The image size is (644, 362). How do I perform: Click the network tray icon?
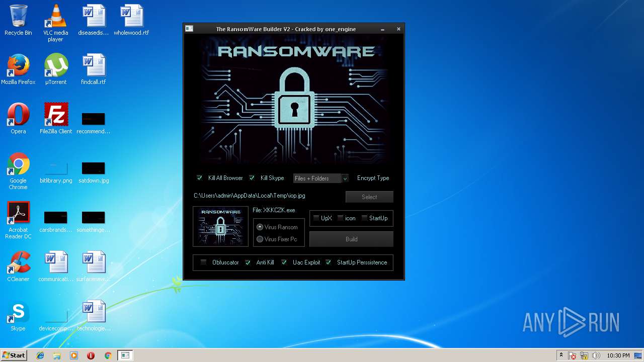tap(584, 355)
